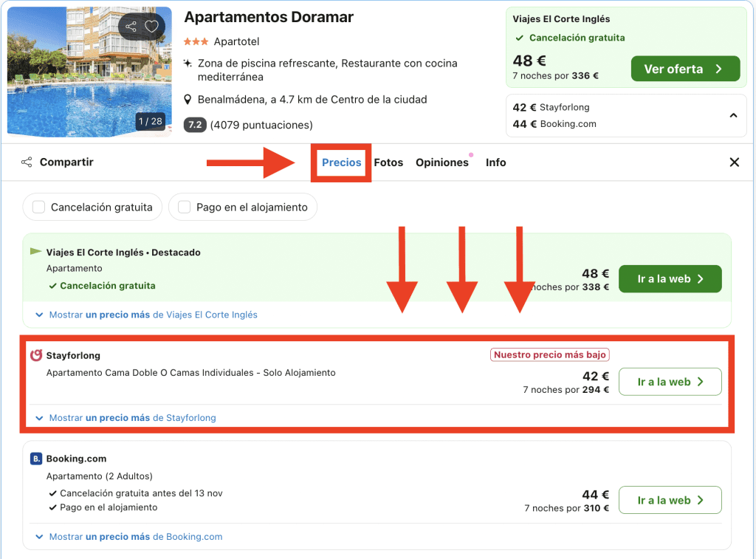The height and width of the screenshot is (559, 756).
Task: Enable the Cancelación gratuita checkbox filter
Action: point(39,208)
